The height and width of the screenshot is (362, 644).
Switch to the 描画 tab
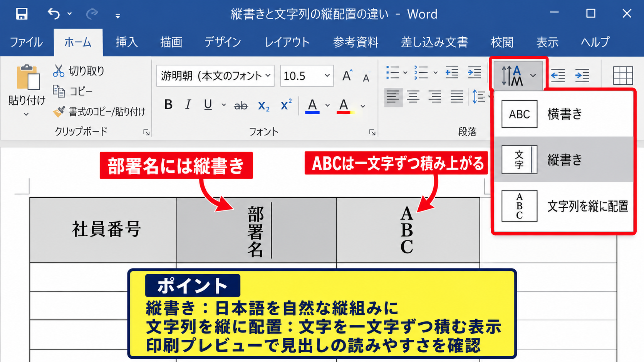(x=171, y=42)
